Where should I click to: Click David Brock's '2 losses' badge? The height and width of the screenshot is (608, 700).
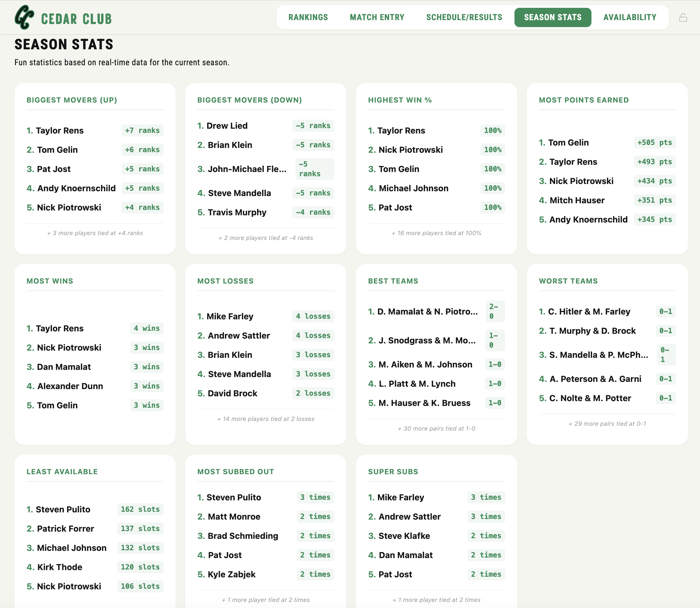click(x=313, y=393)
